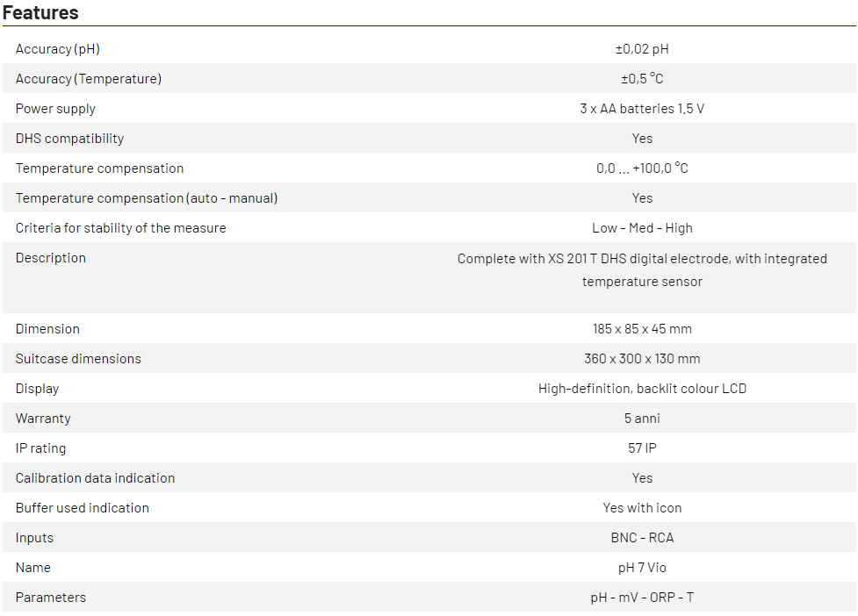Click the Power supply label

(x=55, y=109)
